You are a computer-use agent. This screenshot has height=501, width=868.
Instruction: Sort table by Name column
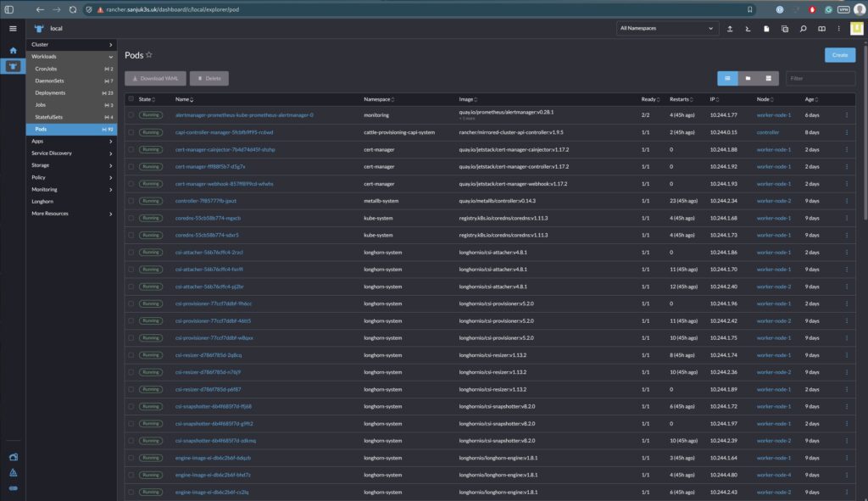pyautogui.click(x=184, y=100)
